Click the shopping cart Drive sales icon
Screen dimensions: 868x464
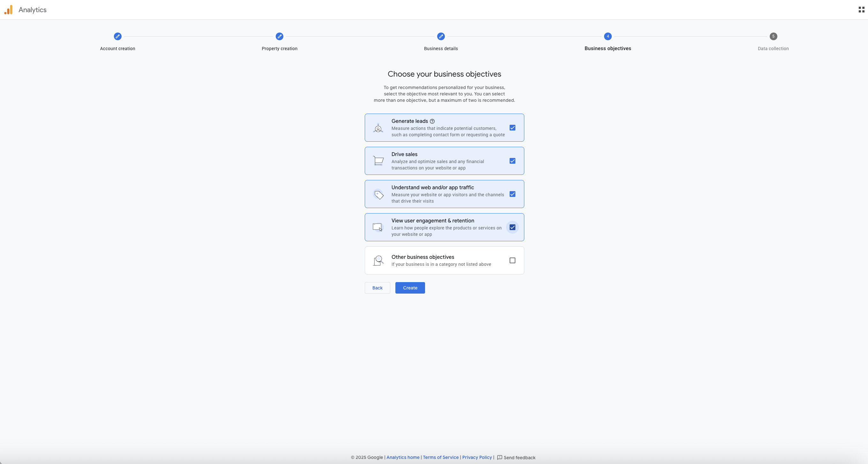378,161
